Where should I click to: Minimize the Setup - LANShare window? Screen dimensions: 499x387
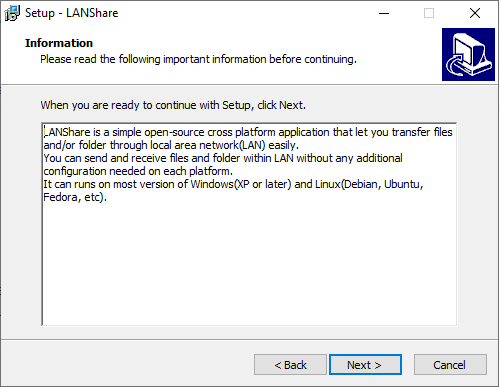tap(384, 13)
